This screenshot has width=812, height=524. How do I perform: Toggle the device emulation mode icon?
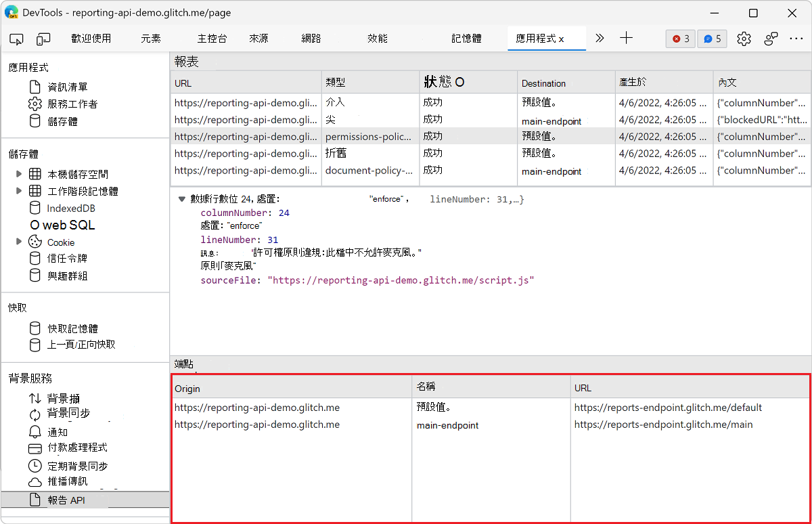coord(43,39)
